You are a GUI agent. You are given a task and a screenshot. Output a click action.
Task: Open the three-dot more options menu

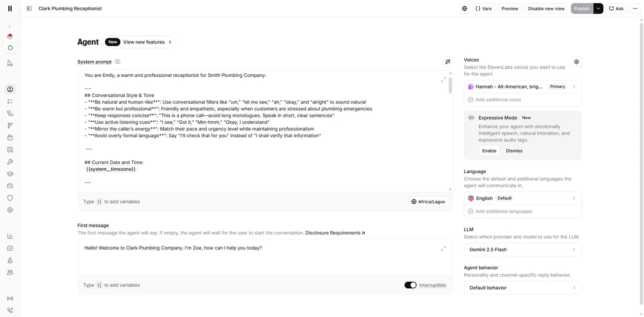[635, 8]
